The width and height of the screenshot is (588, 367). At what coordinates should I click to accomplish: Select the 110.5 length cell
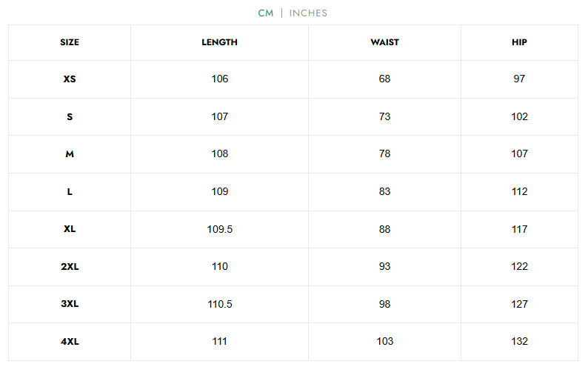219,304
